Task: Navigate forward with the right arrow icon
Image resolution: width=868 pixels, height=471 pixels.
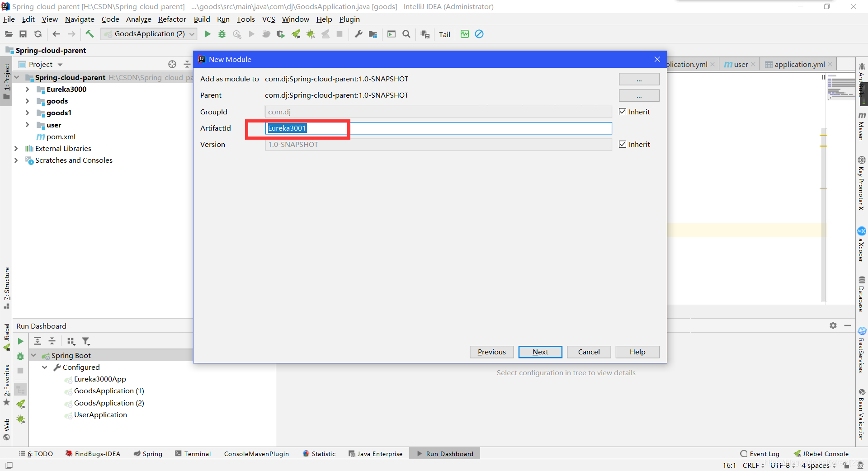Action: 71,34
